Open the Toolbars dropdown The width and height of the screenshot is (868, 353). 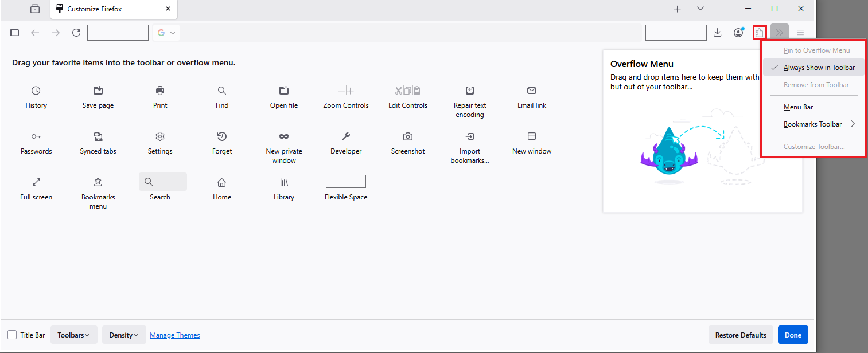tap(74, 335)
